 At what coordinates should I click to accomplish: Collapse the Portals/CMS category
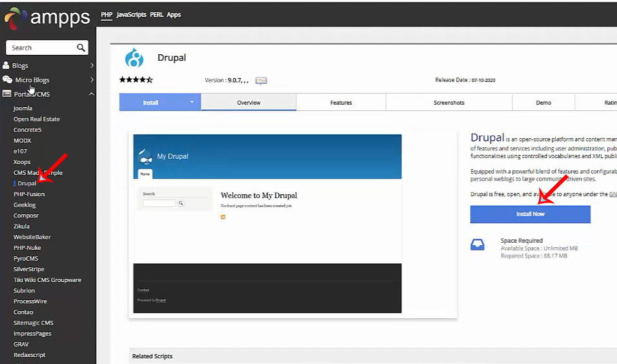pyautogui.click(x=92, y=94)
